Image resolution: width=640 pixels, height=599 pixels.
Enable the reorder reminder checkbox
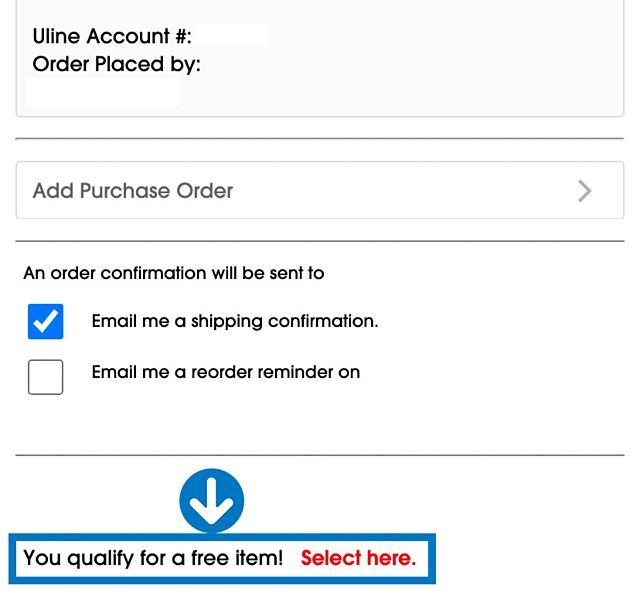[x=46, y=377]
